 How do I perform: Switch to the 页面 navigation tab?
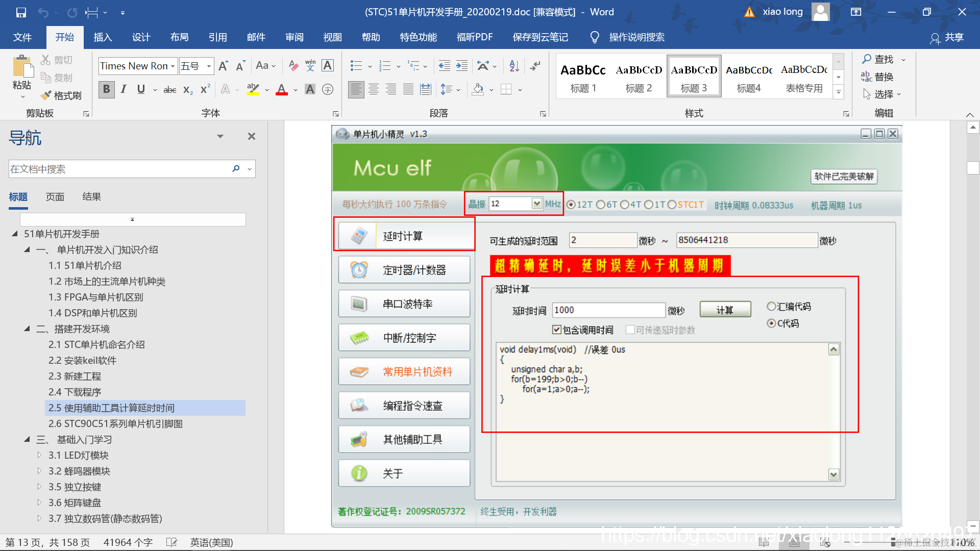click(x=55, y=197)
